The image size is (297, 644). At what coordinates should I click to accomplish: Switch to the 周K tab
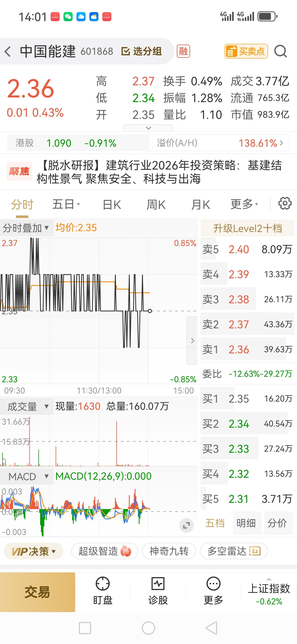click(x=156, y=205)
